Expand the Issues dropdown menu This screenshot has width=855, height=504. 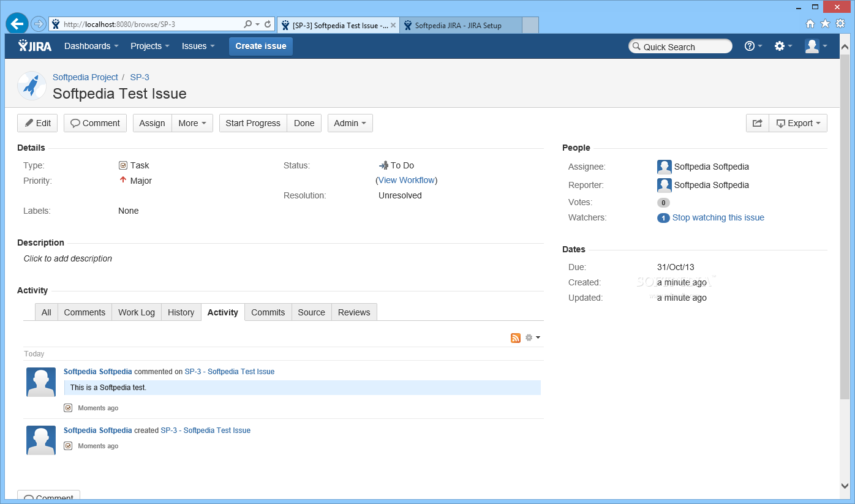(x=198, y=46)
